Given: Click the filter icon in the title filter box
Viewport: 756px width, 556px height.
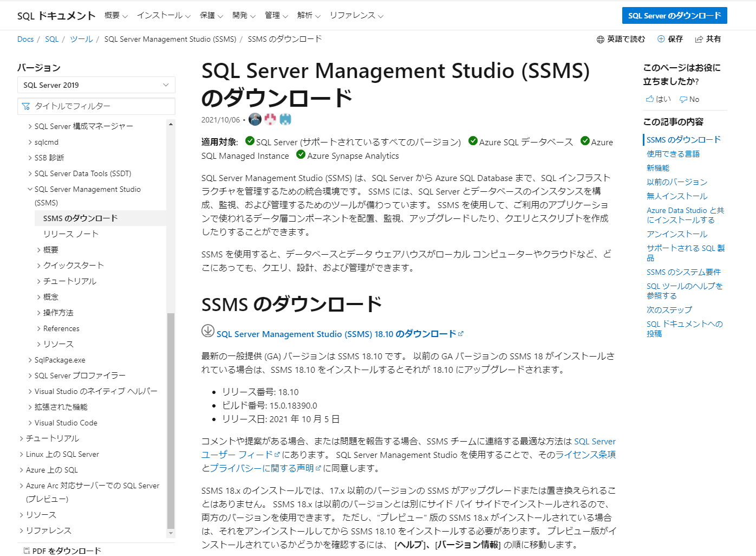Looking at the screenshot, I should [x=26, y=106].
